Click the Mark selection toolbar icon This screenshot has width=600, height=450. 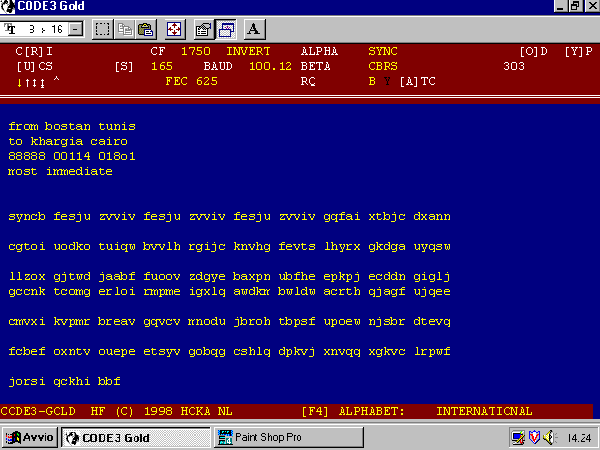click(x=102, y=28)
